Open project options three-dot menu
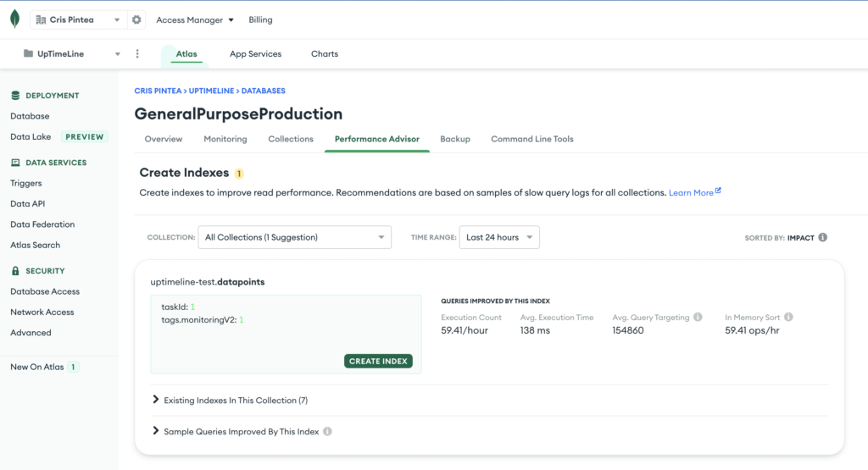The image size is (868, 470). 137,53
